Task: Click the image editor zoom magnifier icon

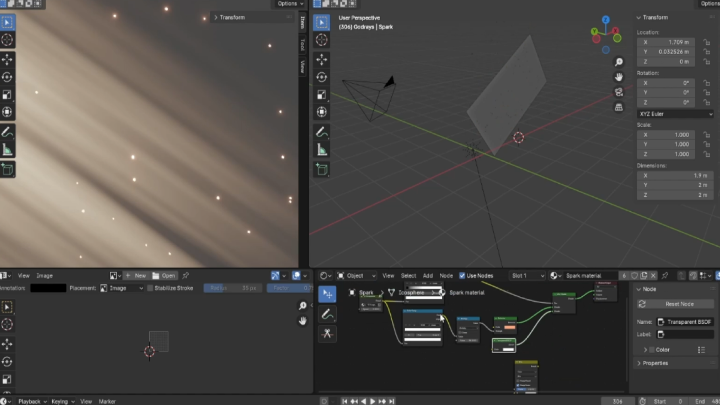Action: click(302, 306)
